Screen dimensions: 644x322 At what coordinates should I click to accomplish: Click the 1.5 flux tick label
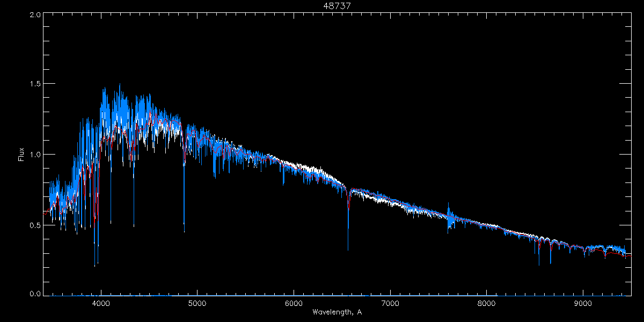click(35, 84)
